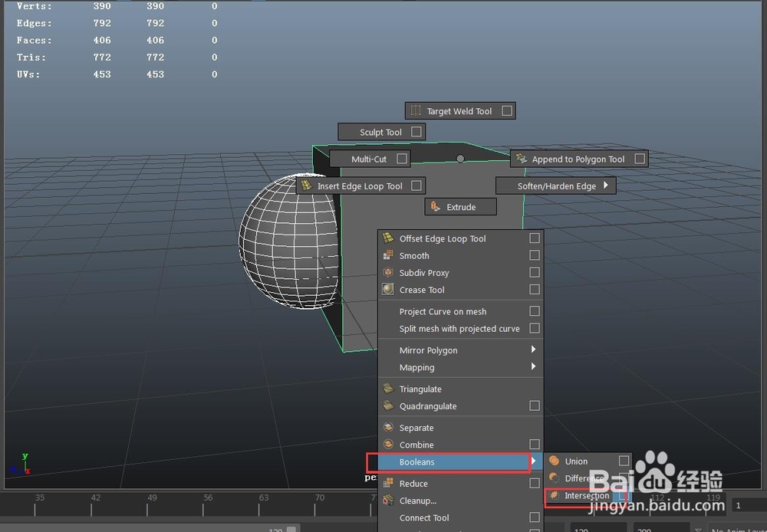767x532 pixels.
Task: Open Crease Tool option box
Action: [x=535, y=290]
